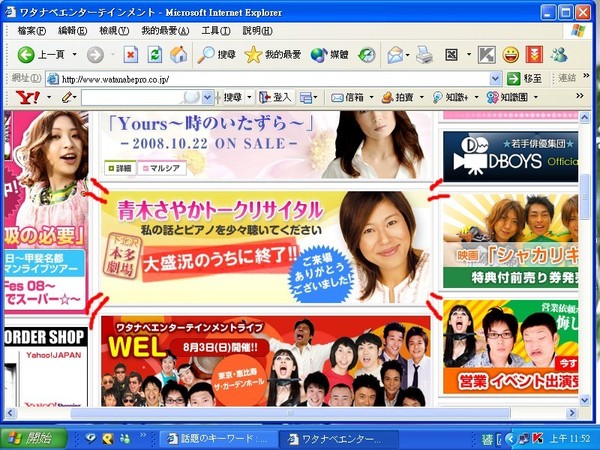
Task: Click the Yahoo toolbar 登入 button
Action: [276, 98]
